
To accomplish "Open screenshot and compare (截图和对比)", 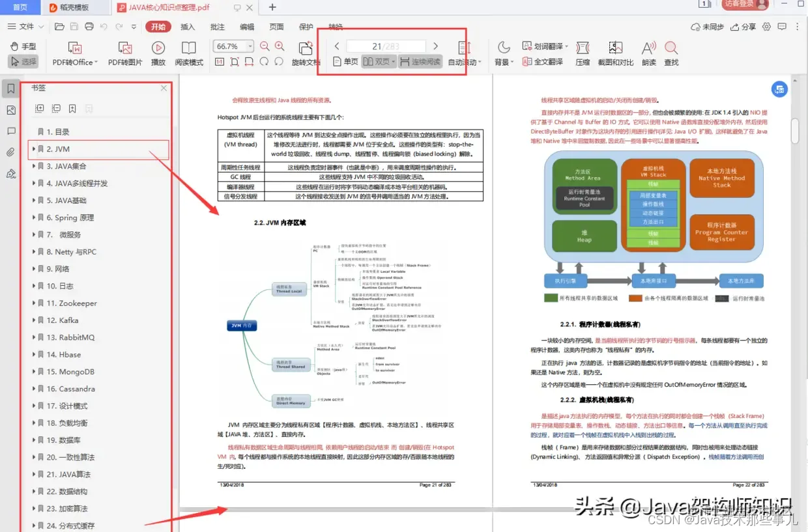I will 616,54.
